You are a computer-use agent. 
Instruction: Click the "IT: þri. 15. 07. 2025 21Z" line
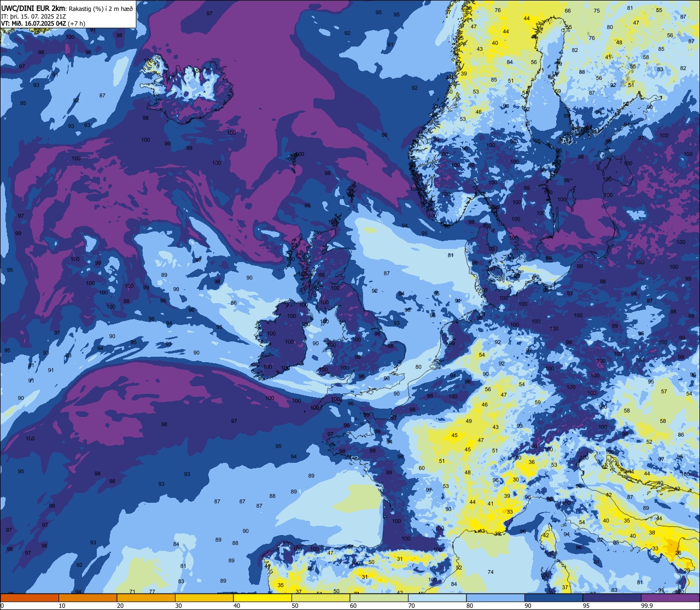coord(33,16)
